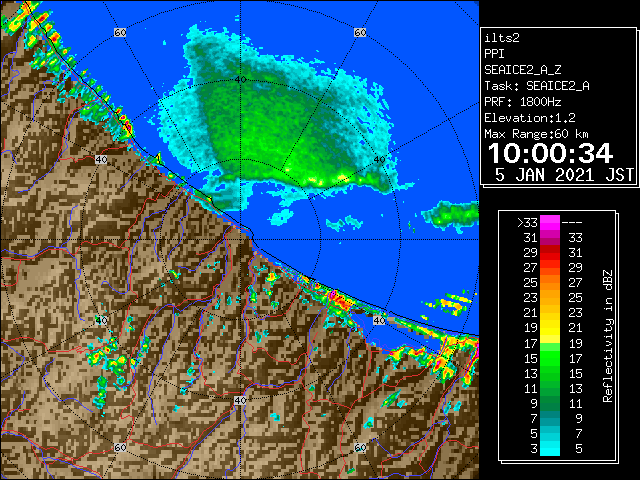Pick the cyan swatch beside legend value 3
Viewport: 640px width, 480px height.
[550, 449]
